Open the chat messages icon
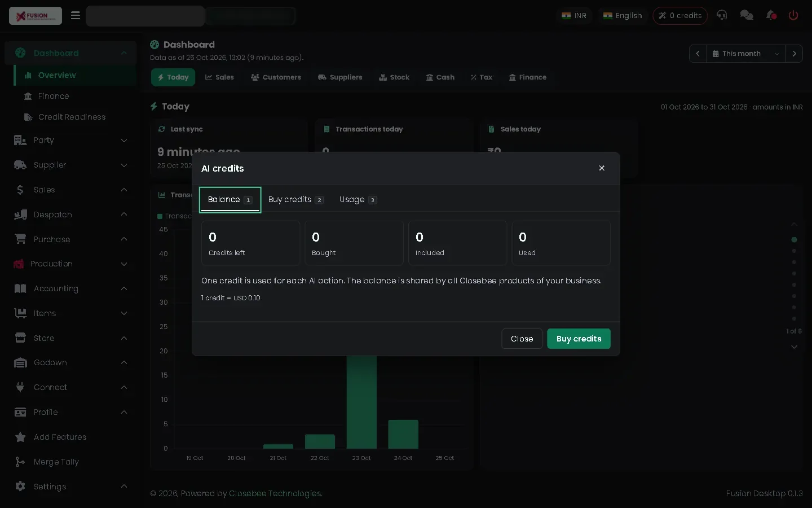Viewport: 812px width, 508px height. click(747, 15)
